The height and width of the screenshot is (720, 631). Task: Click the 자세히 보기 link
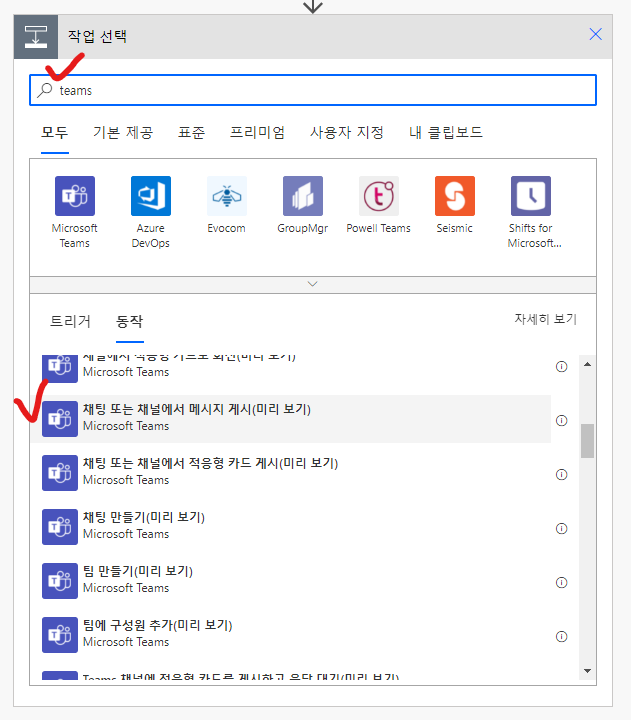546,319
